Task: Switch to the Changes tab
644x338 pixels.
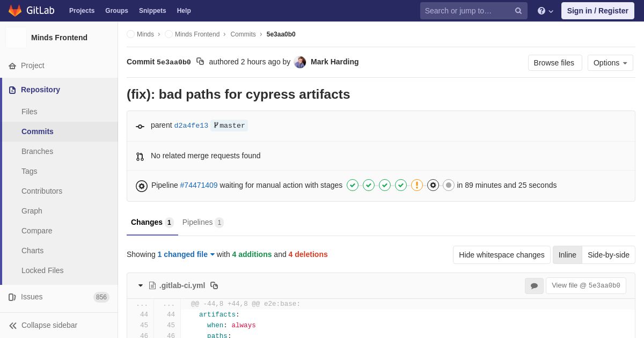Action: coord(152,222)
